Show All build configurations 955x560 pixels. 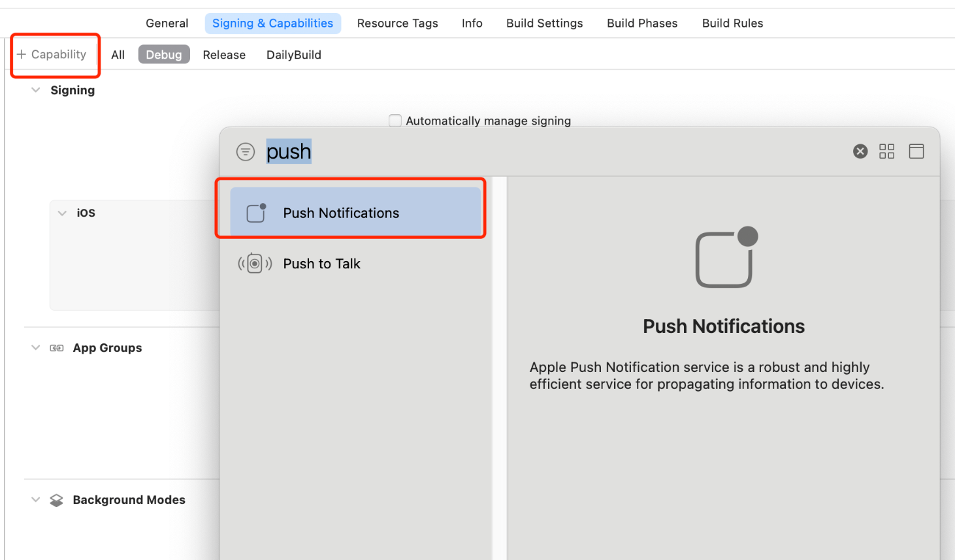pos(118,55)
